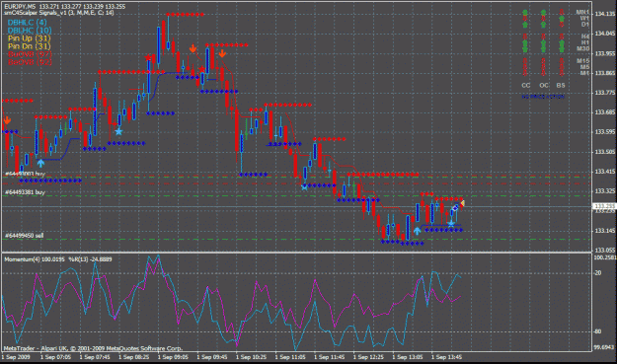Select the current price arrow marker on last candle
Viewport: 617px width, 364px height.
pyautogui.click(x=463, y=203)
